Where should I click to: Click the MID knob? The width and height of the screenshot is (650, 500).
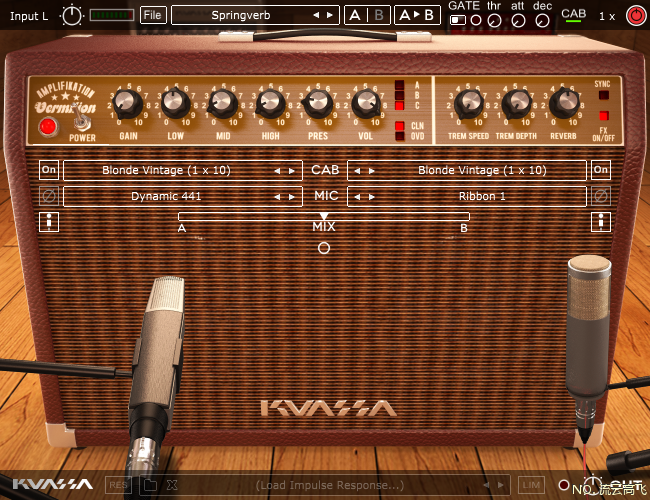tap(223, 104)
